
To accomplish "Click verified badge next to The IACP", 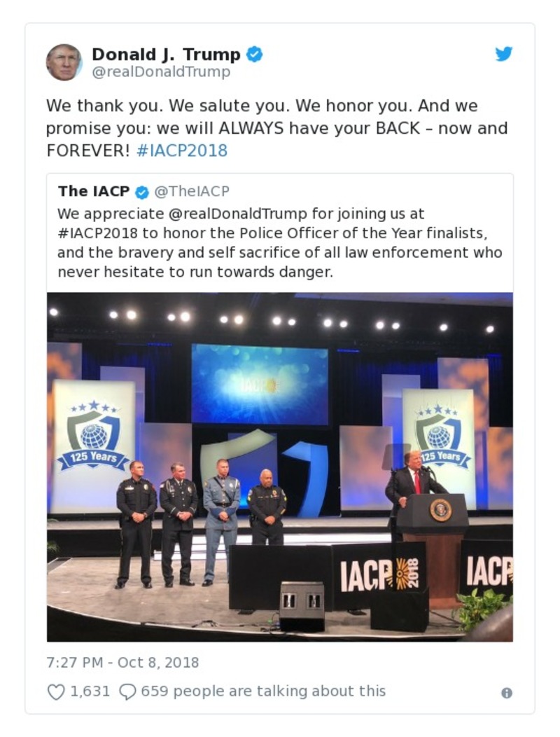I will (142, 191).
